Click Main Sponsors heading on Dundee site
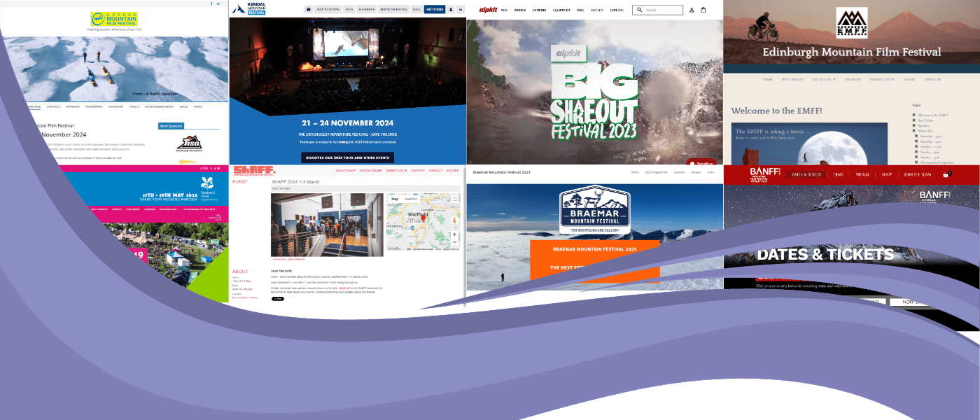980x420 pixels. pyautogui.click(x=171, y=127)
